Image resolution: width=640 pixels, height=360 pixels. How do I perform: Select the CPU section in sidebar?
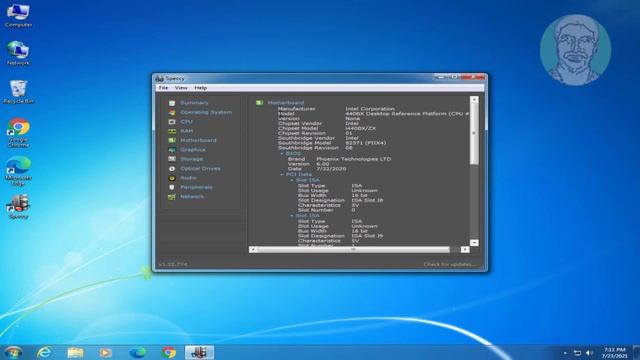click(186, 122)
